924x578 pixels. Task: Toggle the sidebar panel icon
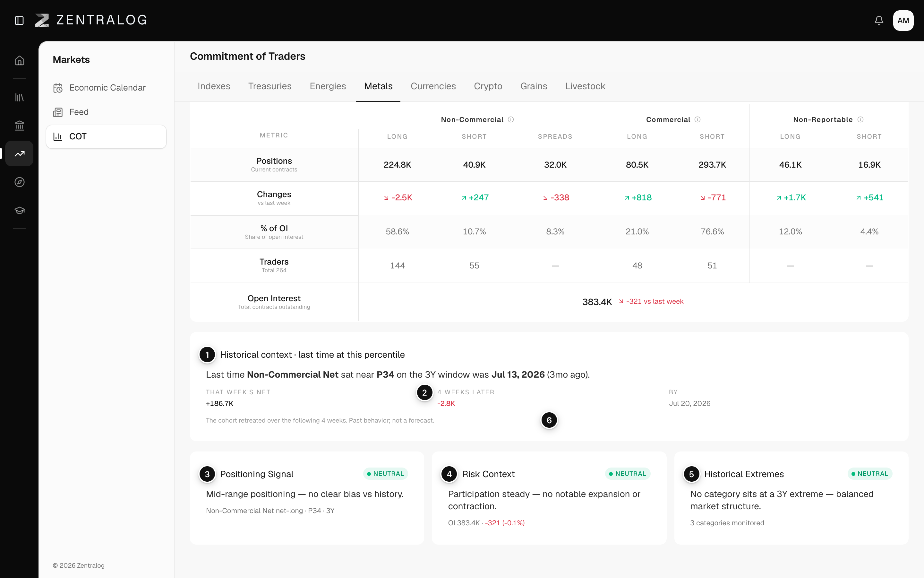click(x=19, y=20)
